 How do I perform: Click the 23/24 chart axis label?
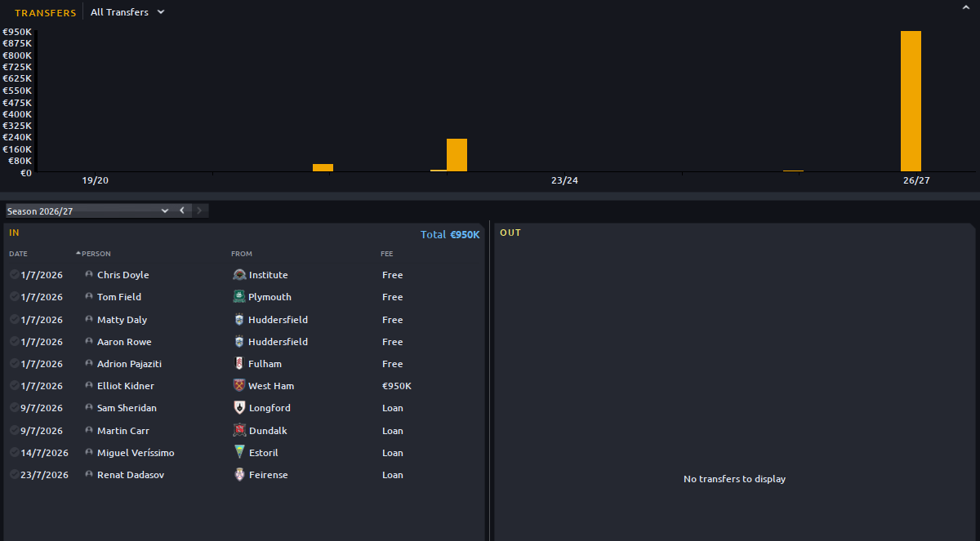pyautogui.click(x=564, y=180)
